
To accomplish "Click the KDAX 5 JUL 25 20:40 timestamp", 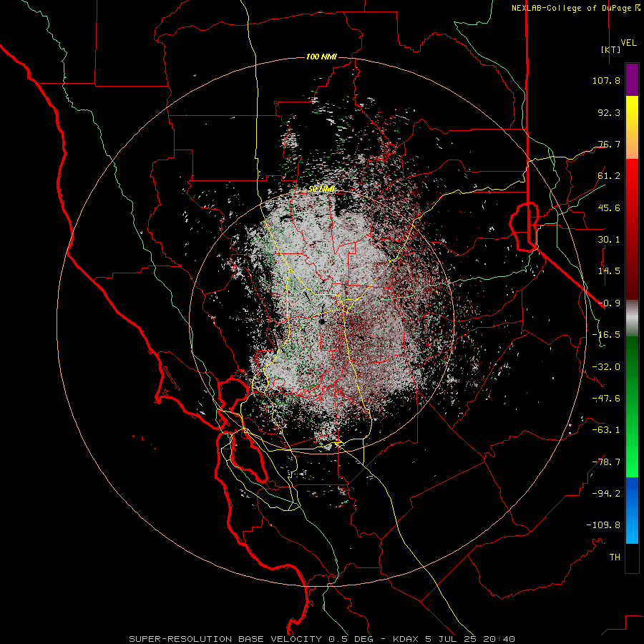I will tap(454, 639).
